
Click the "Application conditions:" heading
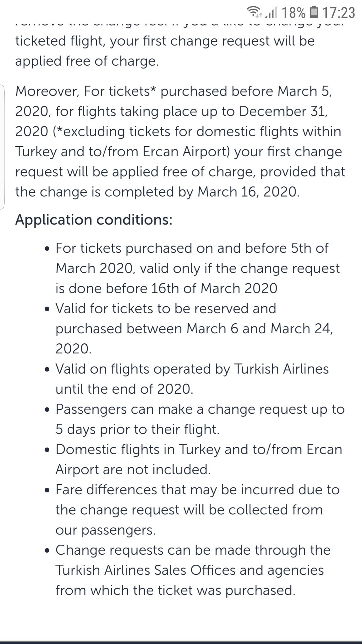tap(94, 219)
